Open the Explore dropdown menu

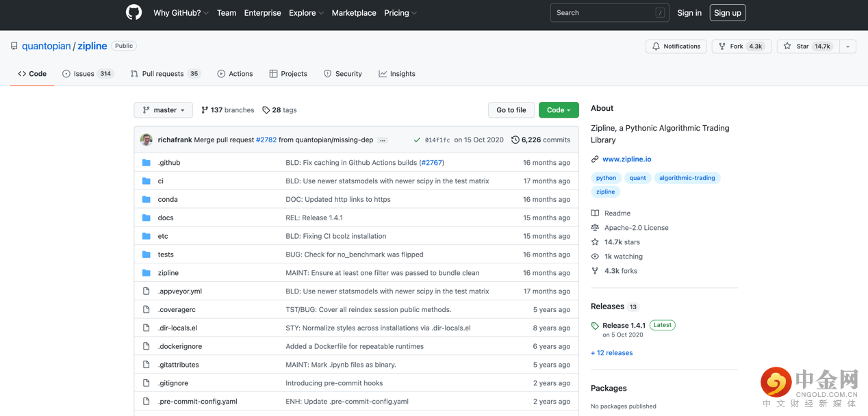(x=307, y=13)
